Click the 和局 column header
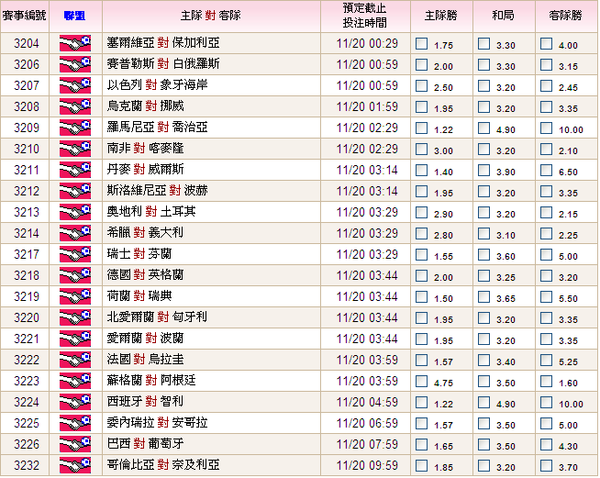Viewport: 600px width, 478px height. click(x=504, y=16)
